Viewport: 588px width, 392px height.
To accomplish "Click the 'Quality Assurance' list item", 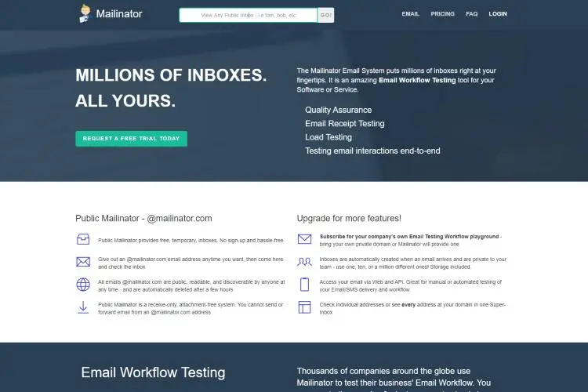I will coord(338,110).
